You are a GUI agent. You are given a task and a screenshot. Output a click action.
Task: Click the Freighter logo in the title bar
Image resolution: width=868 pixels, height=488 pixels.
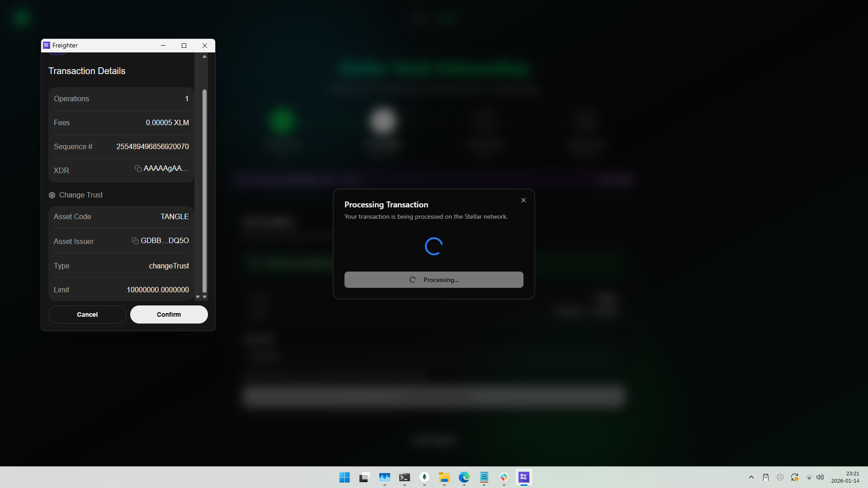pyautogui.click(x=46, y=45)
